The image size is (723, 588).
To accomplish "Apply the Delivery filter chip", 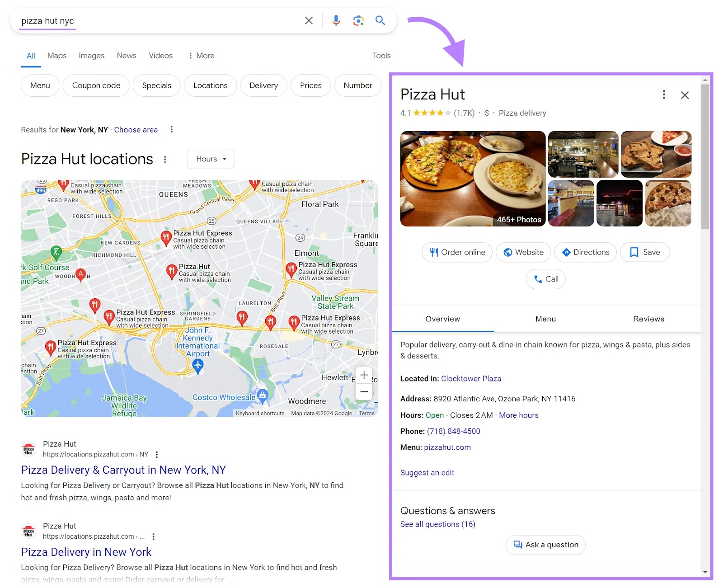I will coord(263,85).
